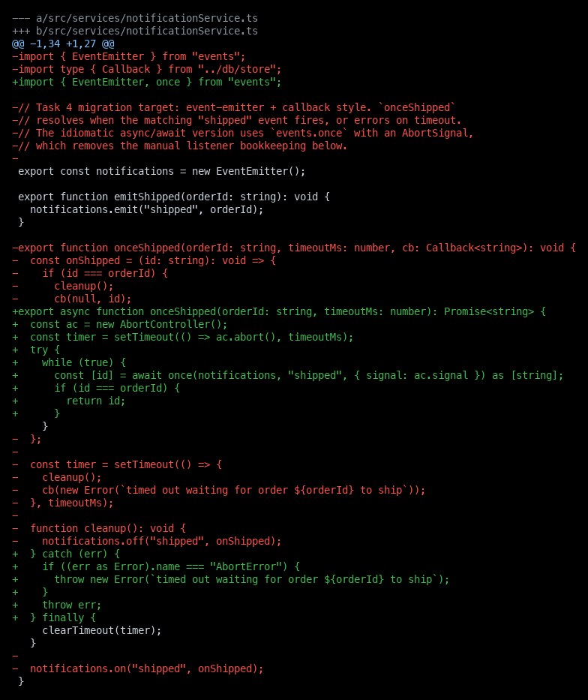This screenshot has width=588, height=700.
Task: Click the clearTimeout(timer) line
Action: (102, 630)
